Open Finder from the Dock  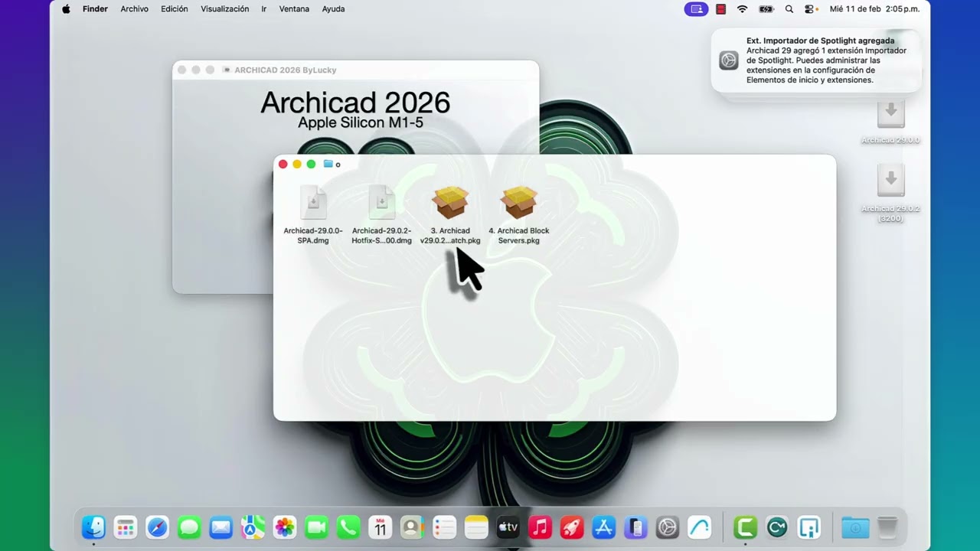[x=93, y=527]
